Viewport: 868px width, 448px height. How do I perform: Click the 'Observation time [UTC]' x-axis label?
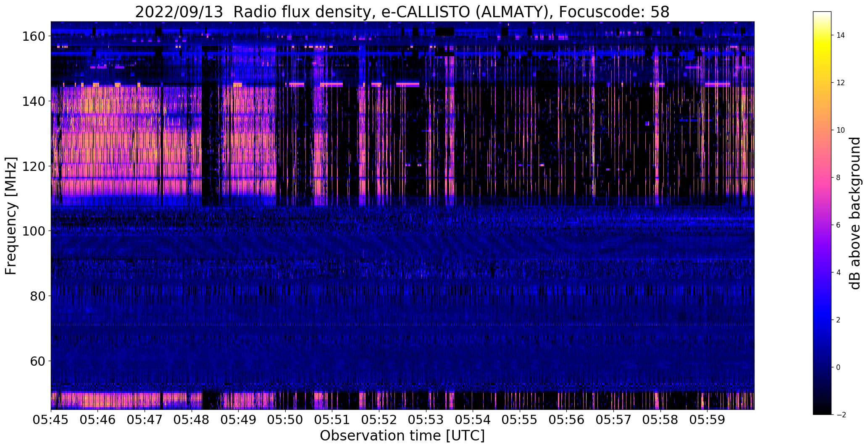click(x=402, y=436)
